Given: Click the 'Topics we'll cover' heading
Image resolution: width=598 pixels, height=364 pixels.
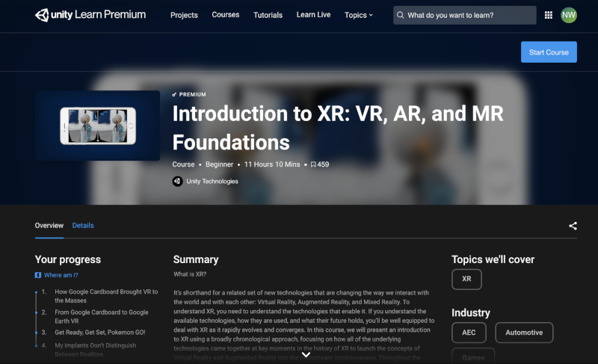Looking at the screenshot, I should [x=493, y=259].
